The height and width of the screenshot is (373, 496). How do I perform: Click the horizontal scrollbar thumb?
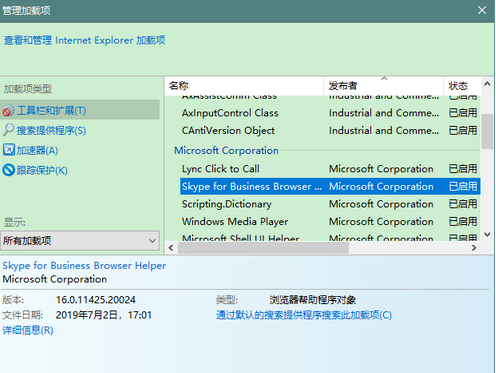(x=263, y=248)
